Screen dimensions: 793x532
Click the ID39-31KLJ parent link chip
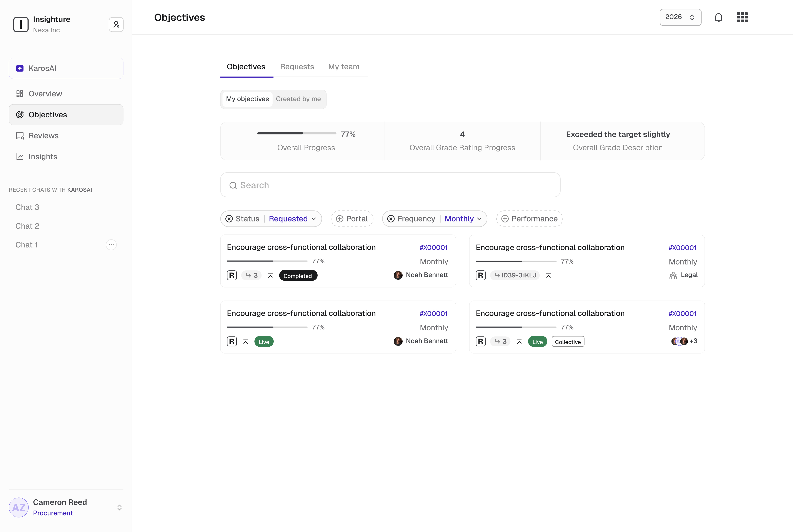click(515, 275)
